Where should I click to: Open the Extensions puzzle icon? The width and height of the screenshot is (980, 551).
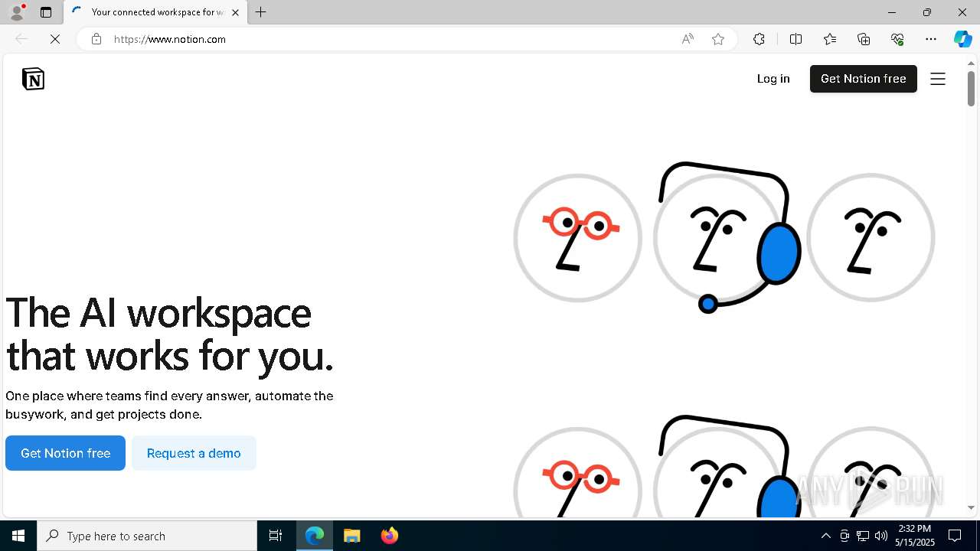[759, 39]
